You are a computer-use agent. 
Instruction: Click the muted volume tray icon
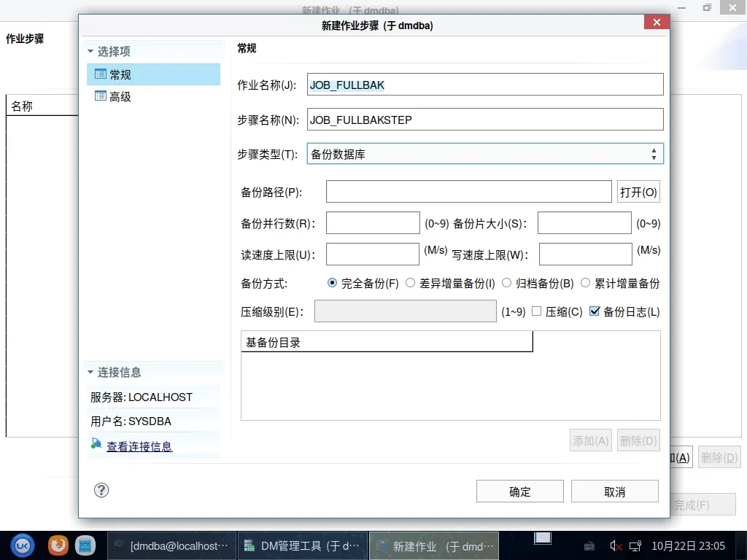[x=616, y=545]
